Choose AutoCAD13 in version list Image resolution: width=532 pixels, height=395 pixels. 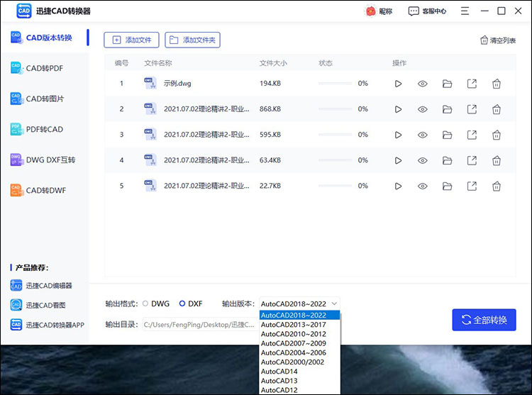point(299,381)
